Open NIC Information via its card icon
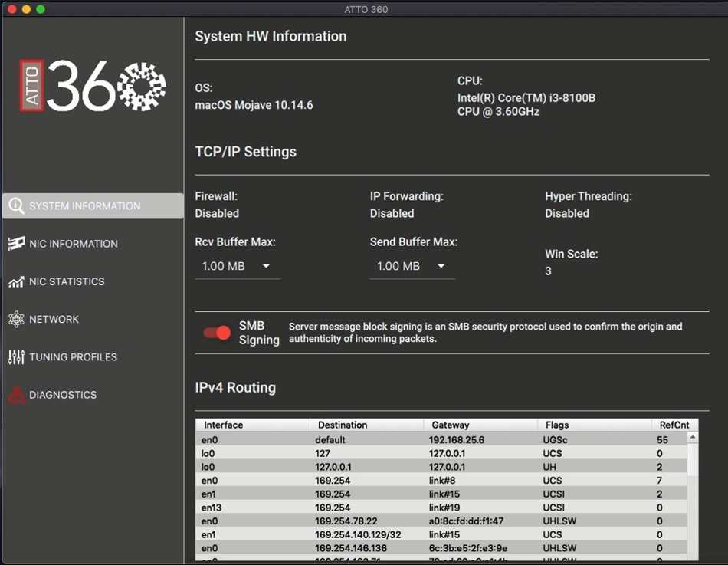728x565 pixels. click(16, 244)
